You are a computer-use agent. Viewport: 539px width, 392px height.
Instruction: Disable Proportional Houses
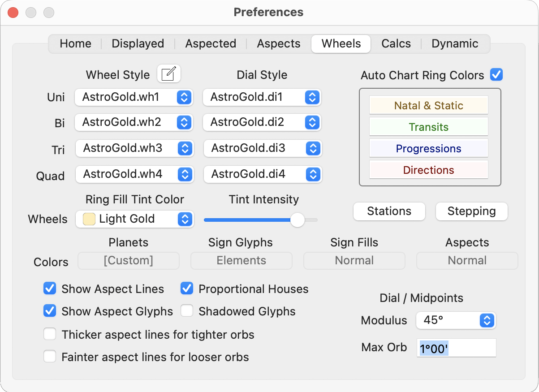click(x=187, y=289)
